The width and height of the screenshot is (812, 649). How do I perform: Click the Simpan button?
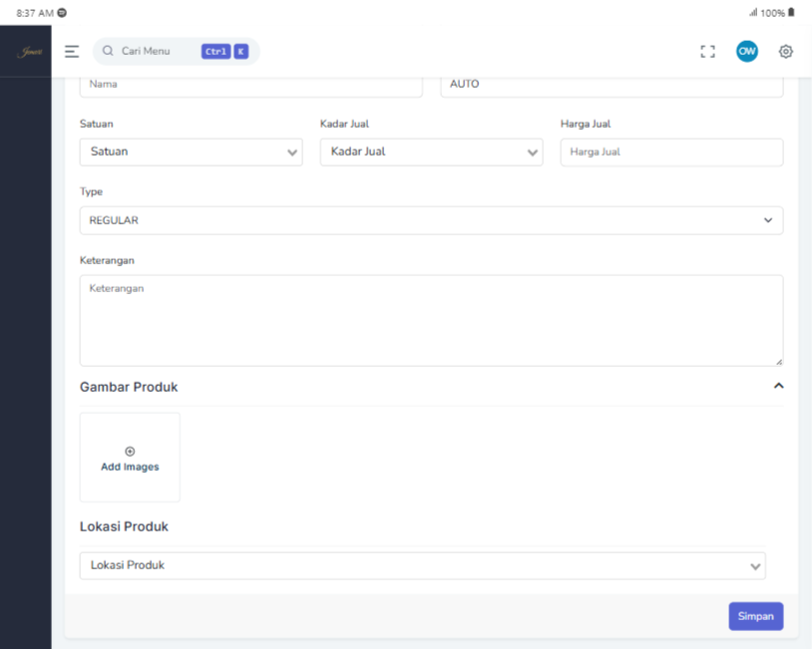[x=755, y=616]
